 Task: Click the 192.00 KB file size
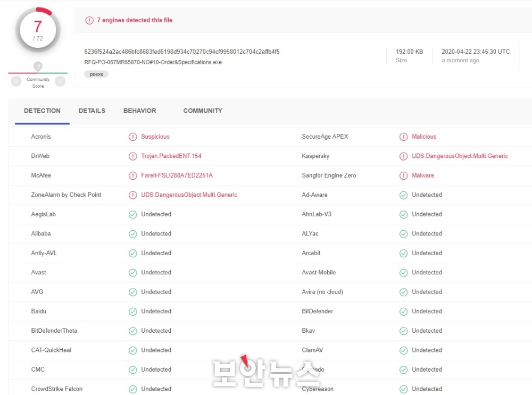(x=410, y=52)
